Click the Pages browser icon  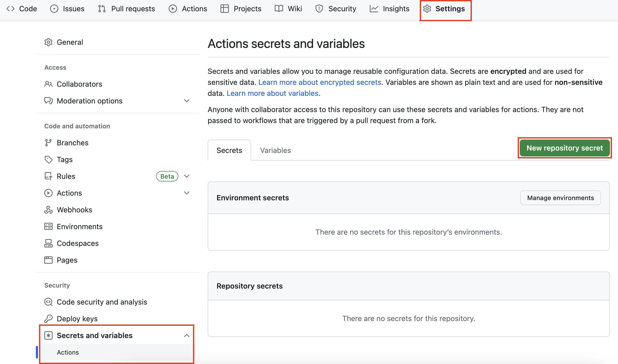48,260
